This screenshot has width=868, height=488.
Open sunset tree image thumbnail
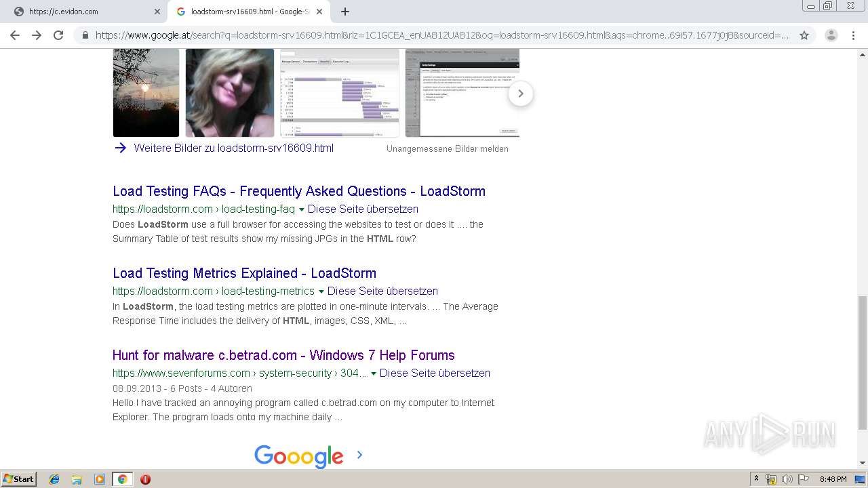click(146, 93)
